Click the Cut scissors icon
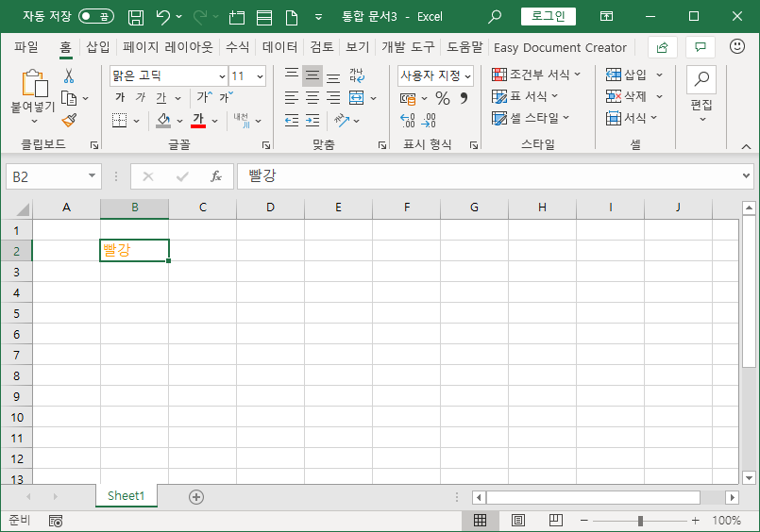 69,75
